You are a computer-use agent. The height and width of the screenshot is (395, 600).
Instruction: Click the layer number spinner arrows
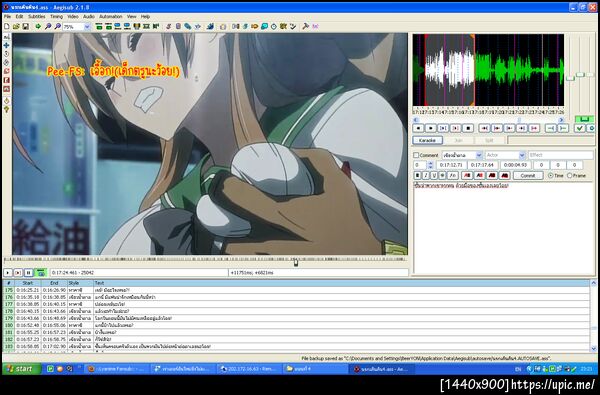point(430,165)
